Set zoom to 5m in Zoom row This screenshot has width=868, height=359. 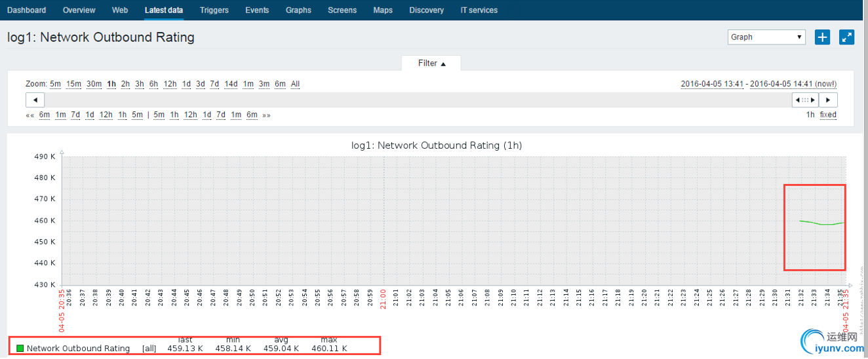click(x=55, y=84)
